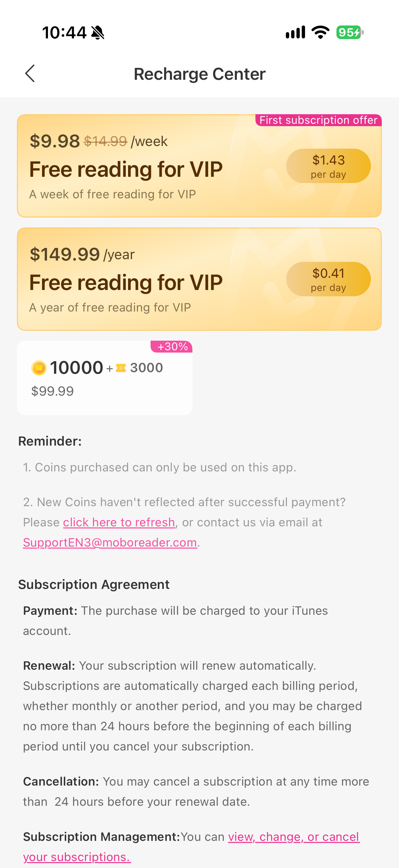Tap the Recharge Center title

[x=200, y=74]
